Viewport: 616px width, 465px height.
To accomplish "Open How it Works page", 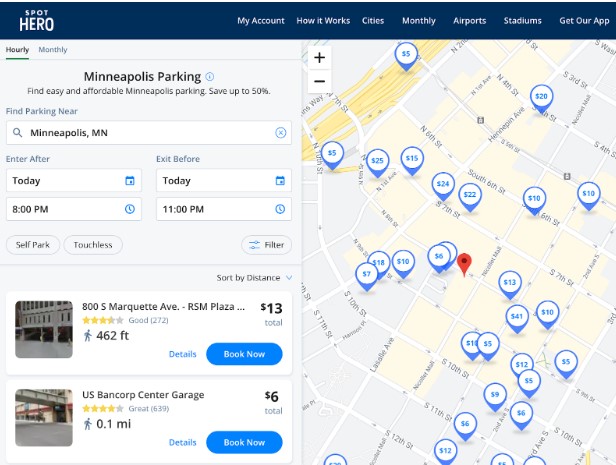I will (323, 21).
